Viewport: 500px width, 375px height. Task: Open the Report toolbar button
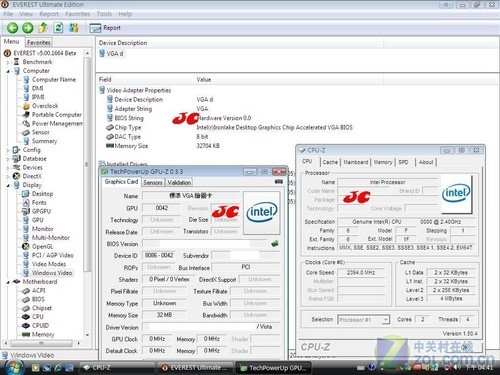105,28
